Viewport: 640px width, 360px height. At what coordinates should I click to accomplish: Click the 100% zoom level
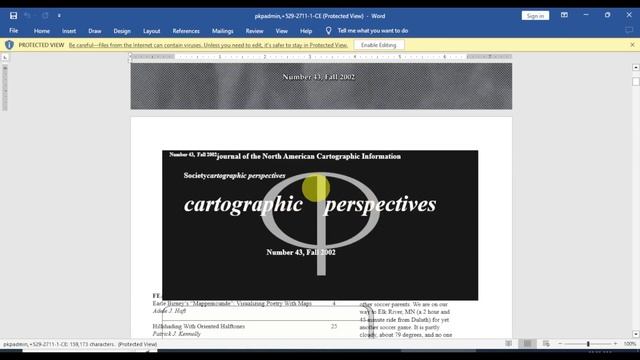pyautogui.click(x=629, y=344)
